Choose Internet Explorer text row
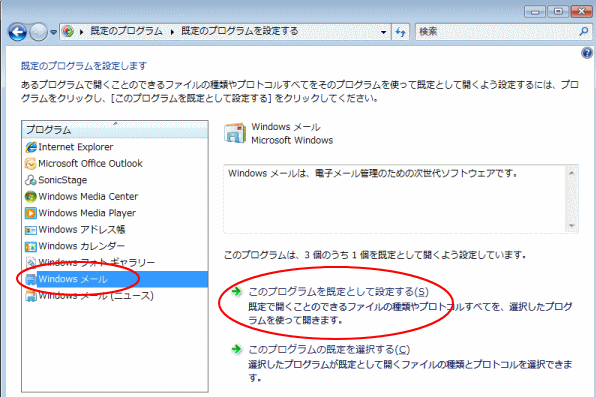This screenshot has height=397, width=596. pyautogui.click(x=76, y=147)
